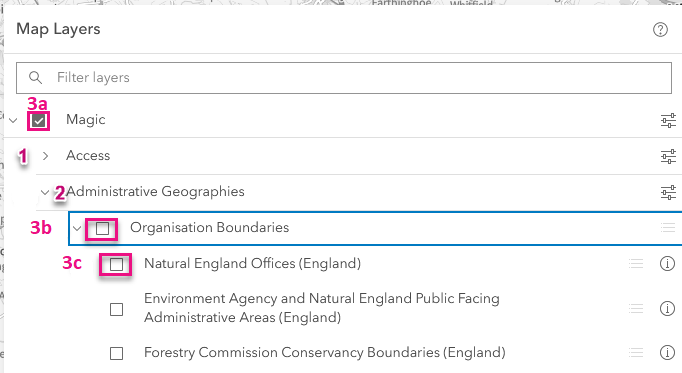This screenshot has width=682, height=373.
Task: Tick Environment Agency Administrative Areas checkbox
Action: coord(116,310)
